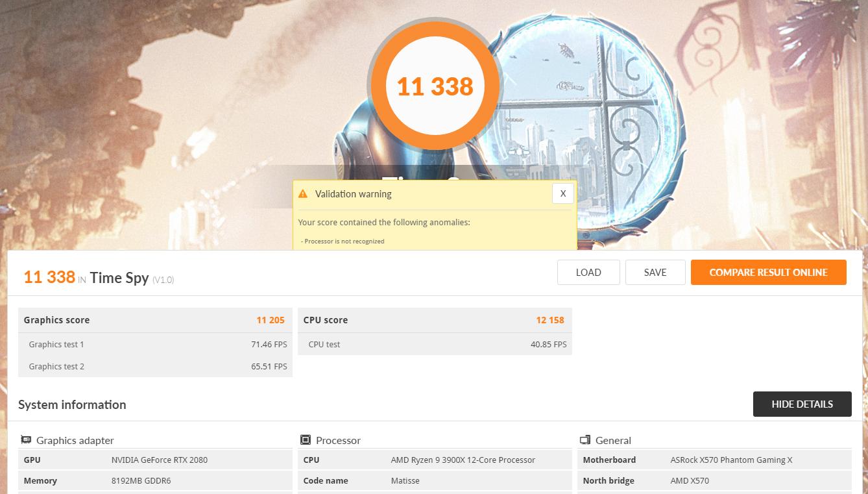The width and height of the screenshot is (868, 494).
Task: Click the 8192MB GDDR6 memory value
Action: (141, 481)
